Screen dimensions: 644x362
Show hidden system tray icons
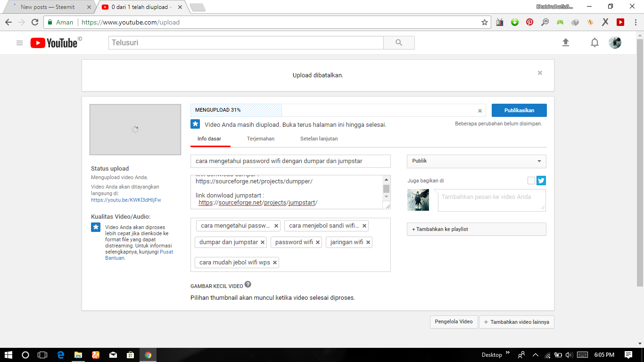535,355
